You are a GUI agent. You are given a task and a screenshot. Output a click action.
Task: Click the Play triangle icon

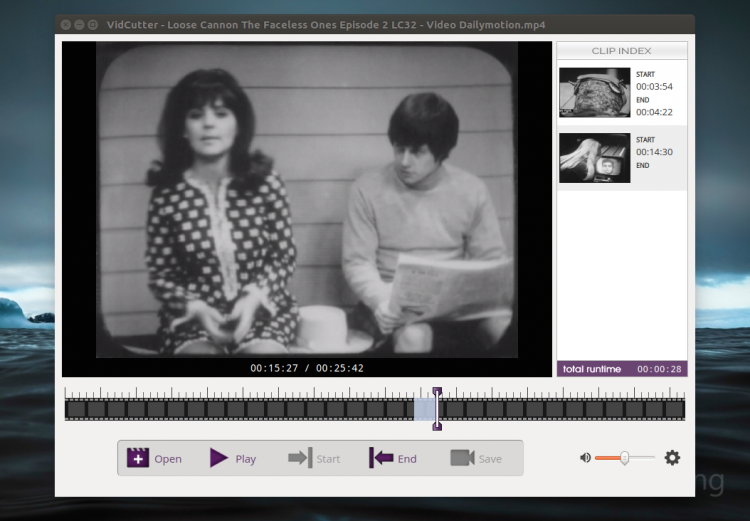[x=219, y=458]
